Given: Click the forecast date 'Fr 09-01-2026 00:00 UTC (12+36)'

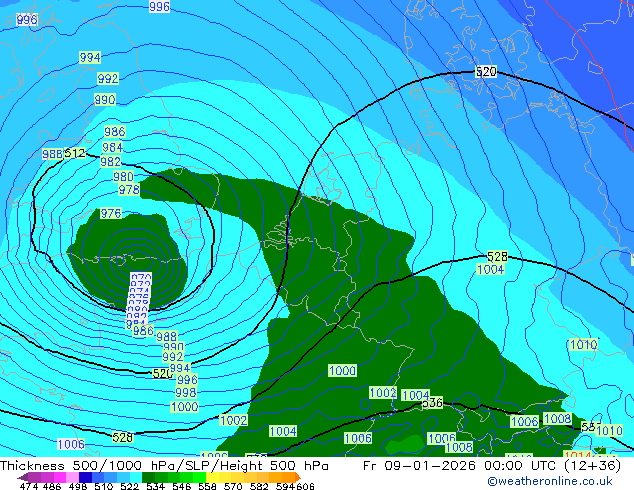Looking at the screenshot, I should 492,466.
